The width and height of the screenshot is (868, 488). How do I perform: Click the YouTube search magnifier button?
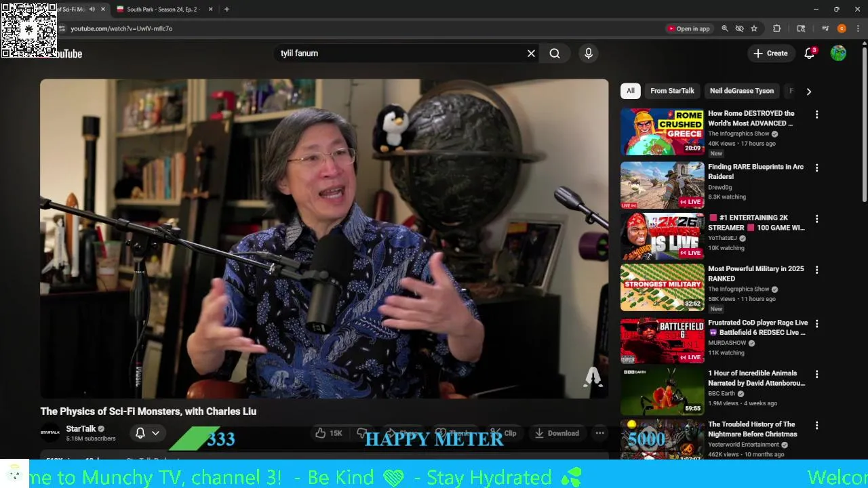[555, 54]
